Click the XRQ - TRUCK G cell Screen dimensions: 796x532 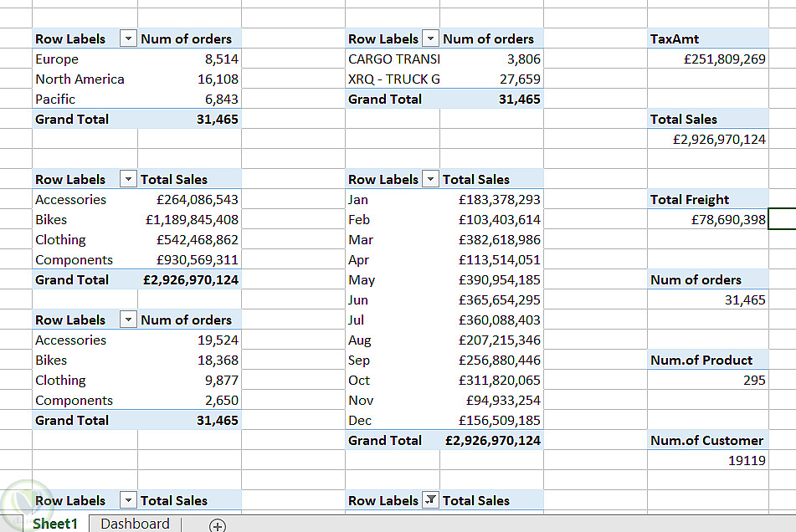[393, 79]
